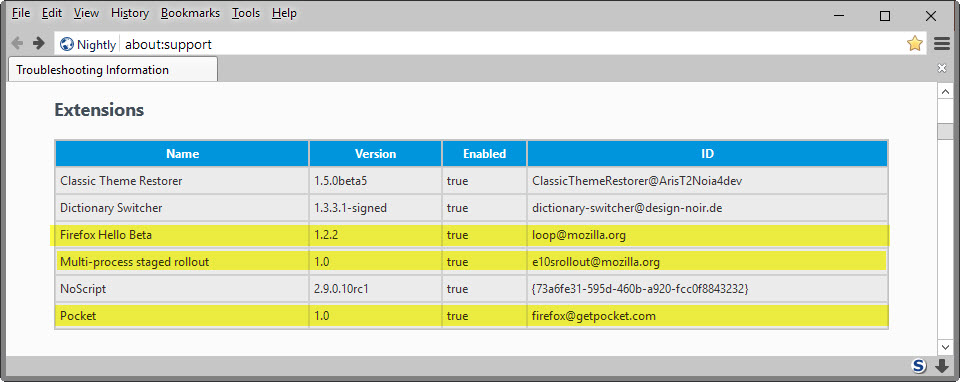Click the NoScript GUID ID cell
The width and height of the screenshot is (960, 382).
tap(707, 289)
